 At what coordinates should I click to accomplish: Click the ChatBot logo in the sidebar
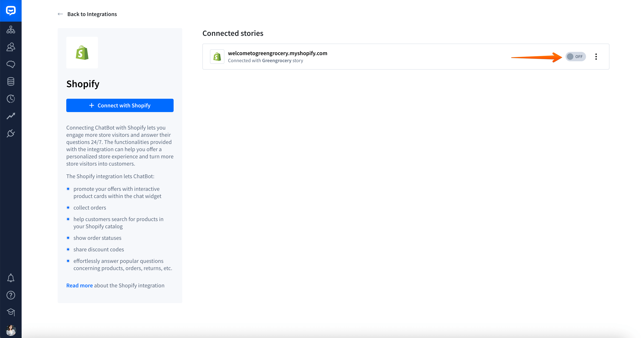[x=11, y=10]
